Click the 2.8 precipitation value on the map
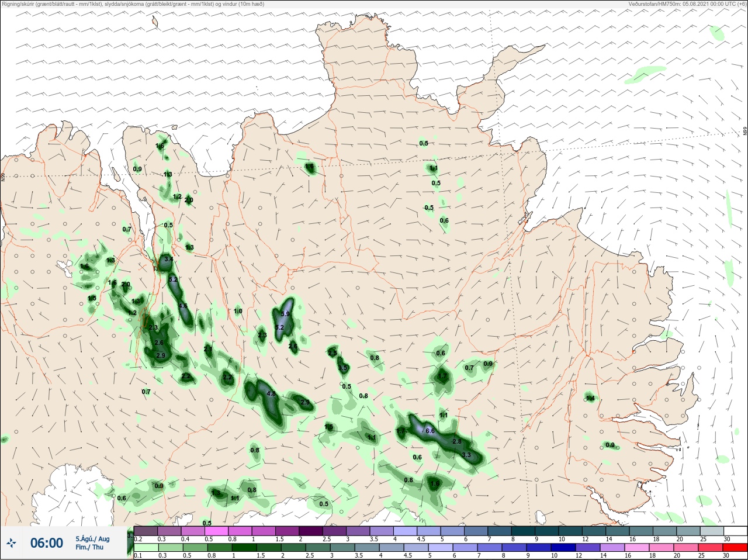Viewport: 748px width, 560px height. [457, 441]
